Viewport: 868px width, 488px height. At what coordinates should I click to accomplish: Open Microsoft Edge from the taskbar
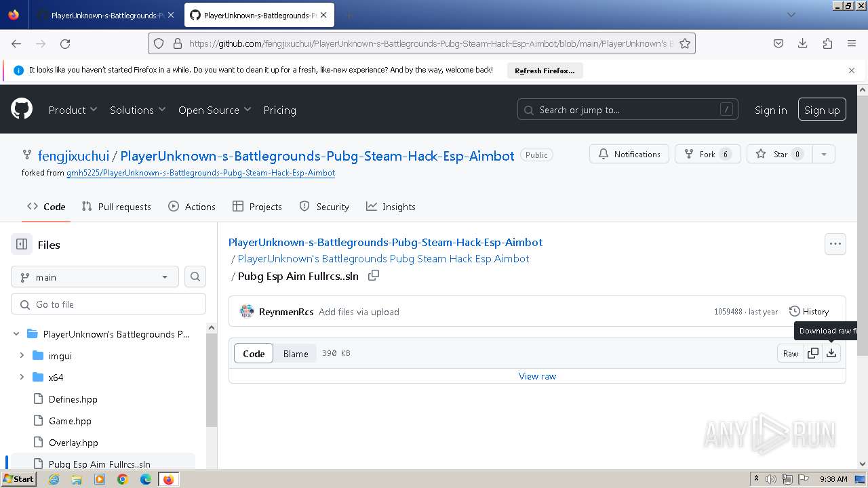point(146,479)
